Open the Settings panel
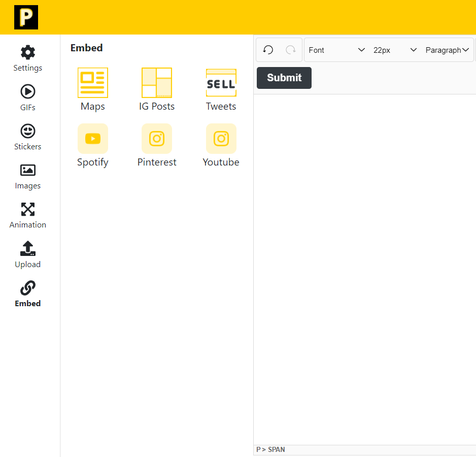The image size is (476, 457). click(27, 58)
